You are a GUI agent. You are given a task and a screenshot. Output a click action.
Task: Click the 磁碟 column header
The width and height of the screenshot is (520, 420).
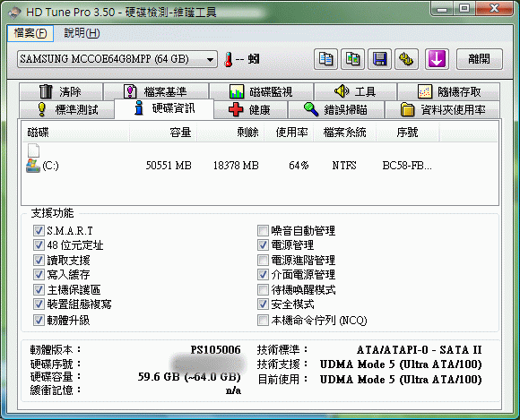75,133
